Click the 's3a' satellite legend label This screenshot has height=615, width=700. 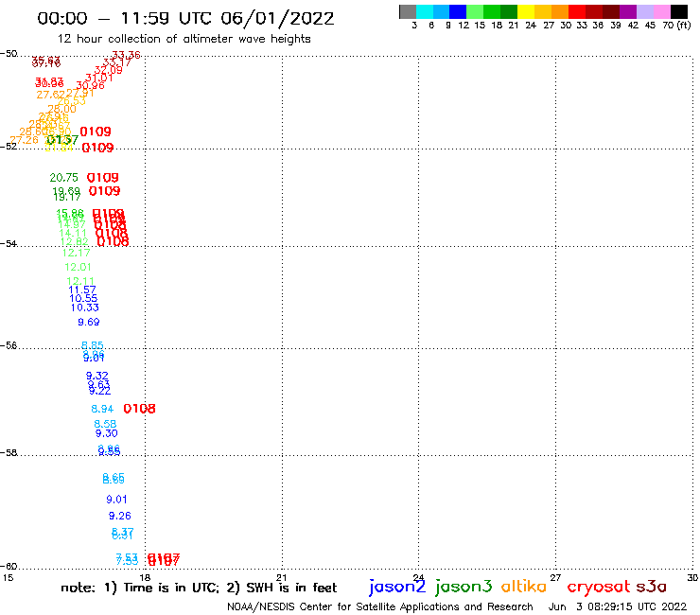[x=652, y=587]
